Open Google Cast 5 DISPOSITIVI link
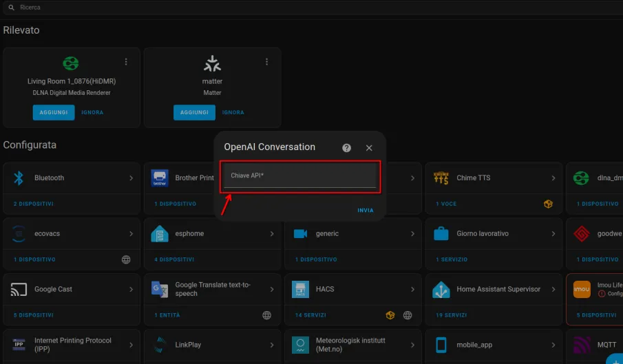 (33, 314)
